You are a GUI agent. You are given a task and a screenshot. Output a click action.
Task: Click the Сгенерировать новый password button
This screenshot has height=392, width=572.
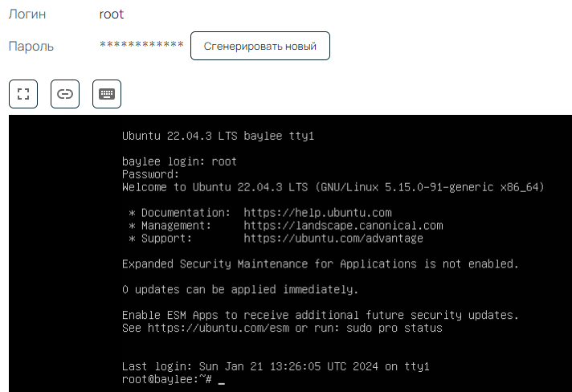[260, 46]
